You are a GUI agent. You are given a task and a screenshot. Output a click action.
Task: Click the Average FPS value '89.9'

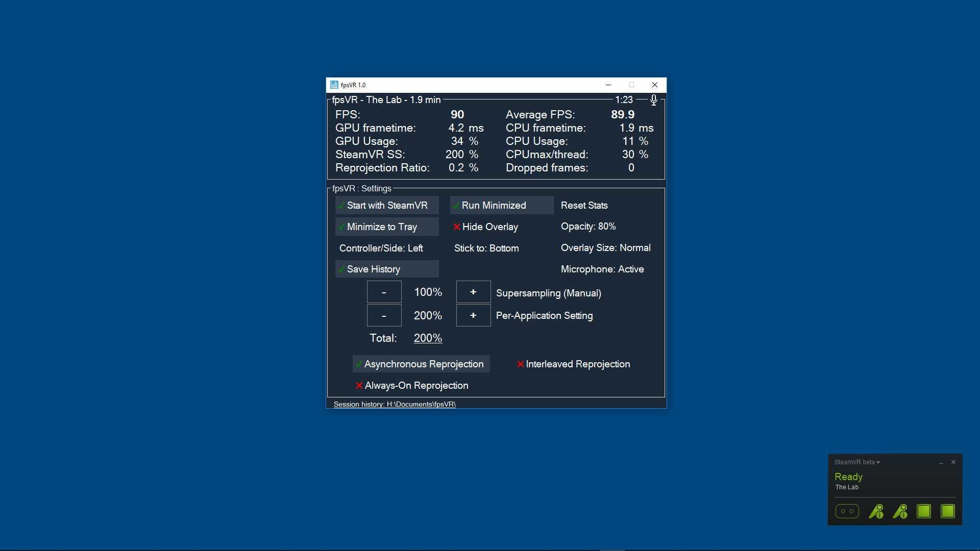coord(623,114)
